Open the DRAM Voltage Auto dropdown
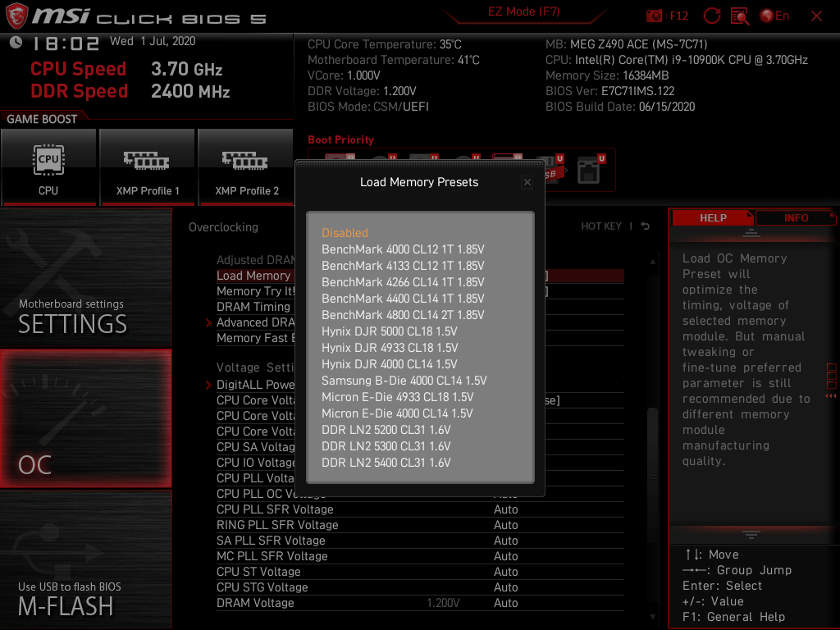Screen dimensions: 840x630 pos(506,603)
